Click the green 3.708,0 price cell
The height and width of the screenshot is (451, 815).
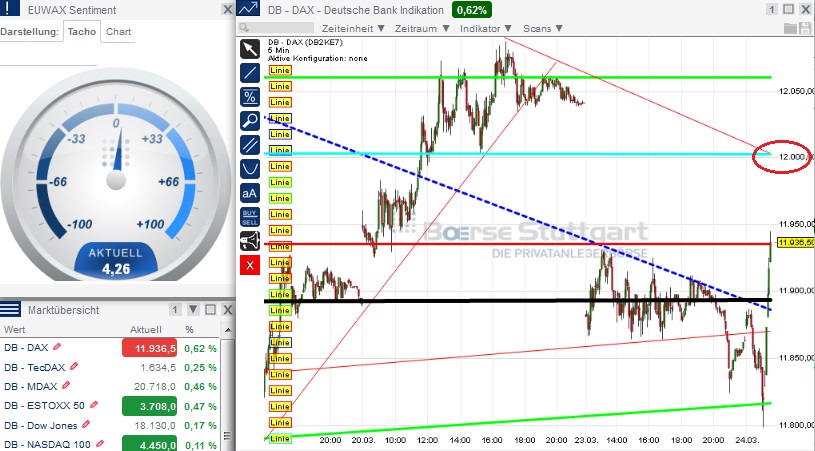click(149, 406)
